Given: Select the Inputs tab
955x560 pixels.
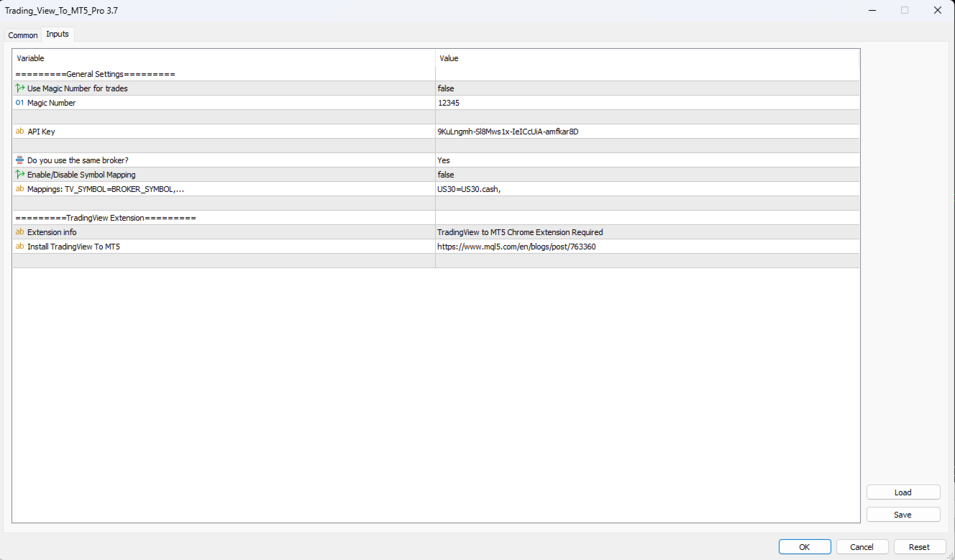Looking at the screenshot, I should 58,35.
